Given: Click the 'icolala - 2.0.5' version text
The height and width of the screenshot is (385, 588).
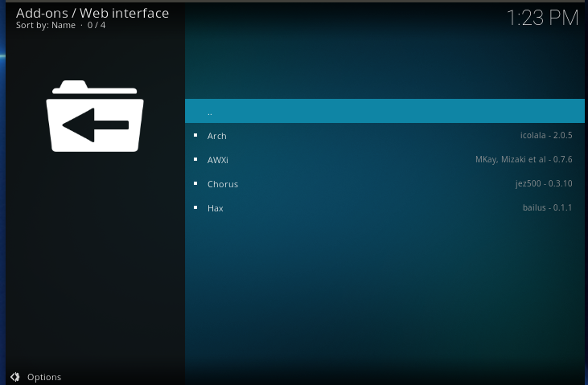Looking at the screenshot, I should [546, 135].
